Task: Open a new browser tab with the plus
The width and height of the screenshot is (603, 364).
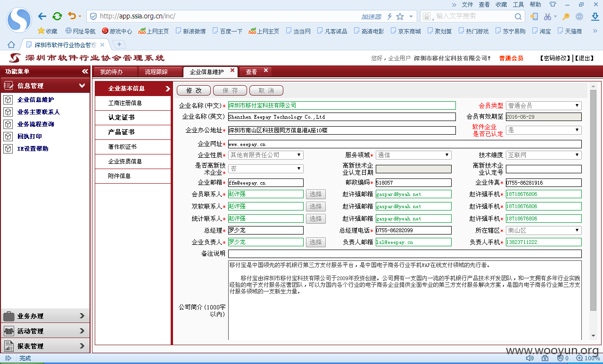Action: pos(119,44)
